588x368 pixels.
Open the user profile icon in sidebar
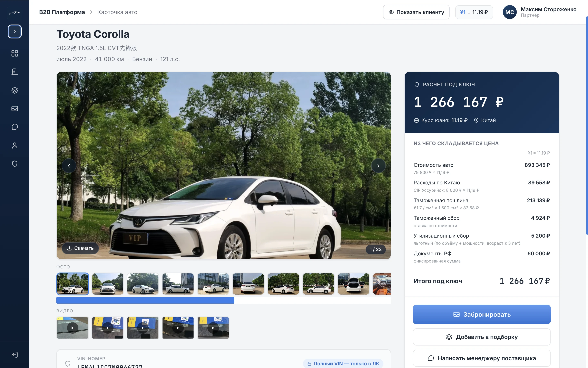[14, 146]
